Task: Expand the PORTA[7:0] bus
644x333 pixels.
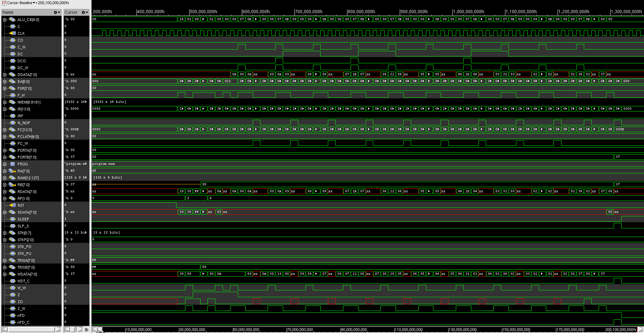Action: click(4, 150)
